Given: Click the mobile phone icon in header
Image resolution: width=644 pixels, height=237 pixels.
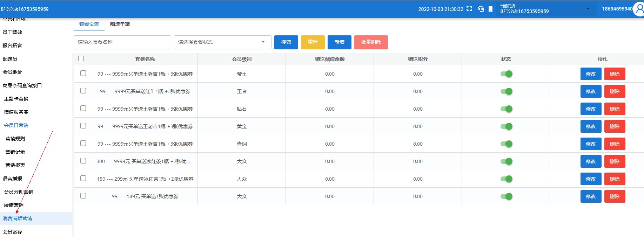Looking at the screenshot, I should 490,9.
